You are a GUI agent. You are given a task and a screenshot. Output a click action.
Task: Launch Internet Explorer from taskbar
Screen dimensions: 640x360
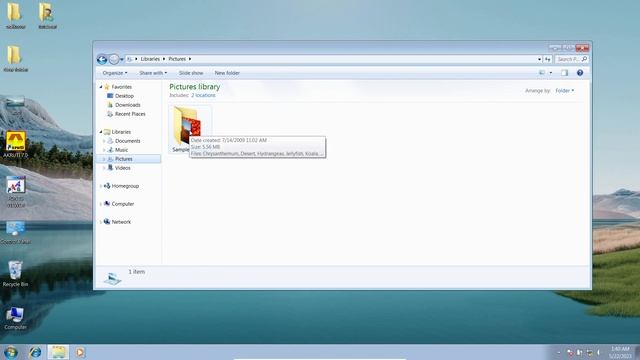[35, 352]
